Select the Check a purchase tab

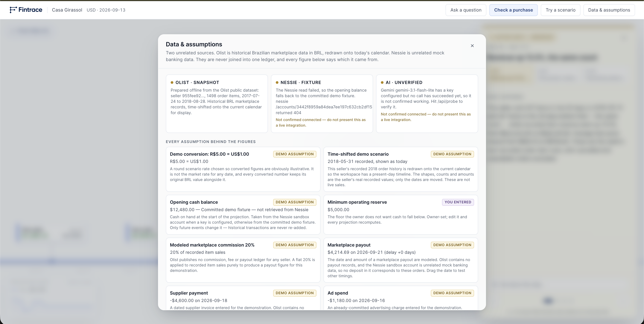pyautogui.click(x=513, y=10)
